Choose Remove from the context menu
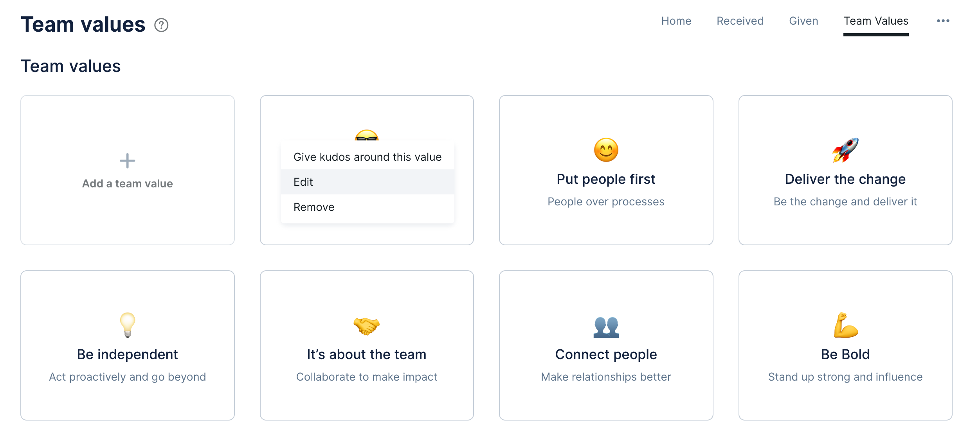Viewport: 980px width, 435px height. pos(314,207)
